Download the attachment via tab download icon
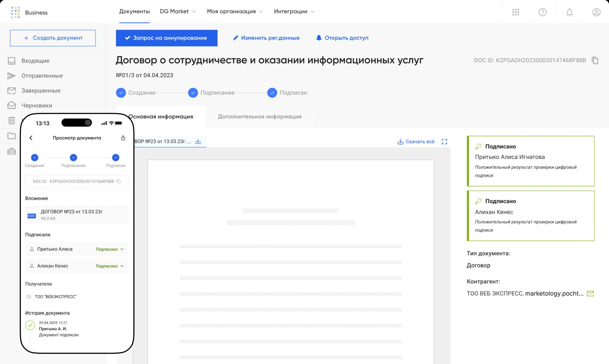 point(198,141)
